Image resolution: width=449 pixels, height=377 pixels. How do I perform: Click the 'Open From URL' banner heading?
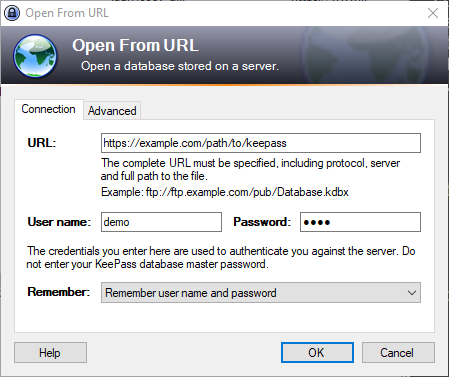(135, 45)
